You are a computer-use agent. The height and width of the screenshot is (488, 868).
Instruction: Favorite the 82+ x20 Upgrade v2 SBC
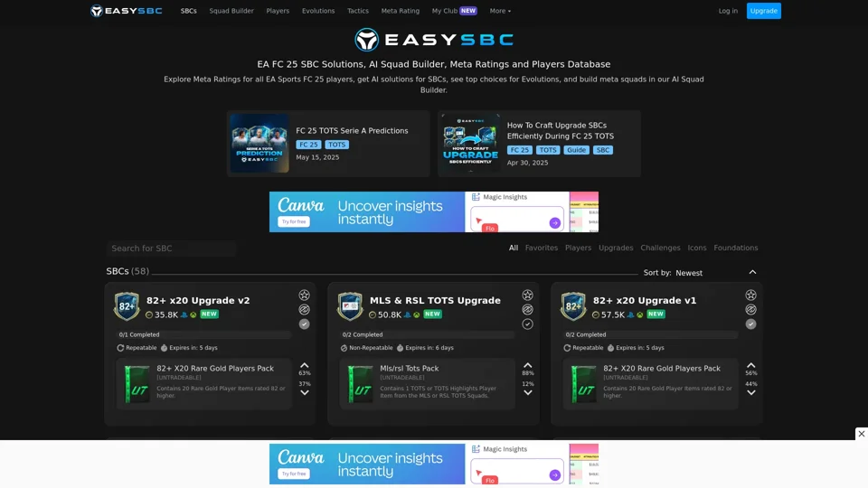pos(305,295)
